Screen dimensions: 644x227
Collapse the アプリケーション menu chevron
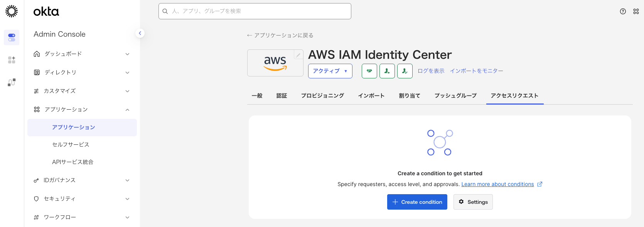click(x=127, y=110)
